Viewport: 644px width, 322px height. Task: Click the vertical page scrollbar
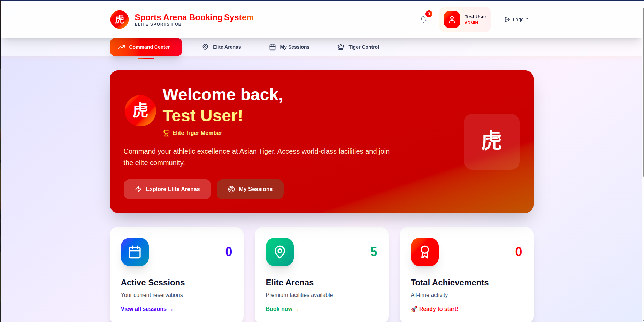tap(642, 91)
